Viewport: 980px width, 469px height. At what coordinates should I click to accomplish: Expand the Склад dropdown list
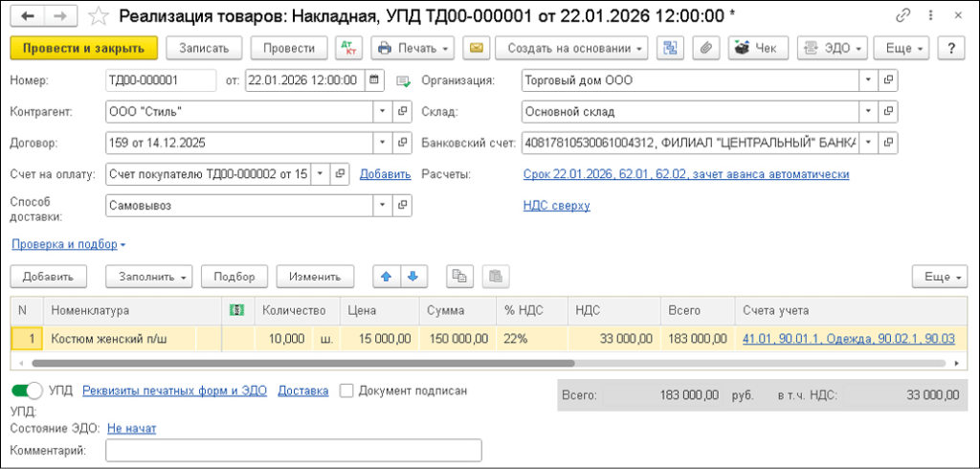click(867, 112)
